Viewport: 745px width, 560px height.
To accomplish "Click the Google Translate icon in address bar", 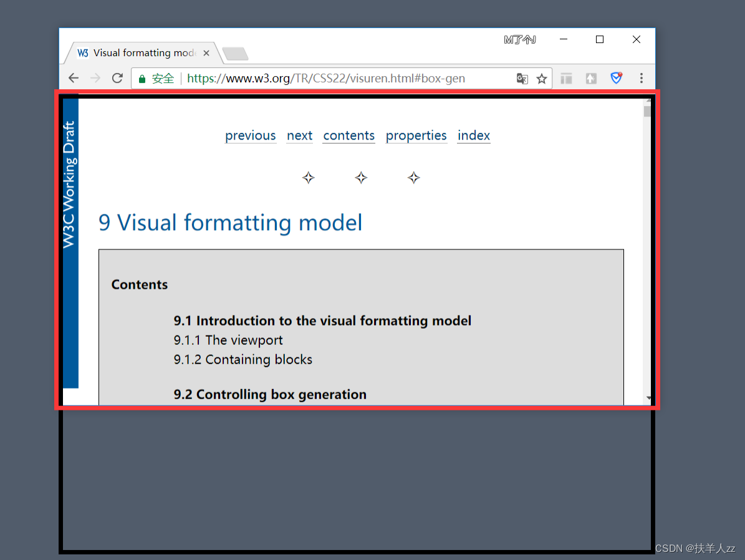I will [522, 79].
